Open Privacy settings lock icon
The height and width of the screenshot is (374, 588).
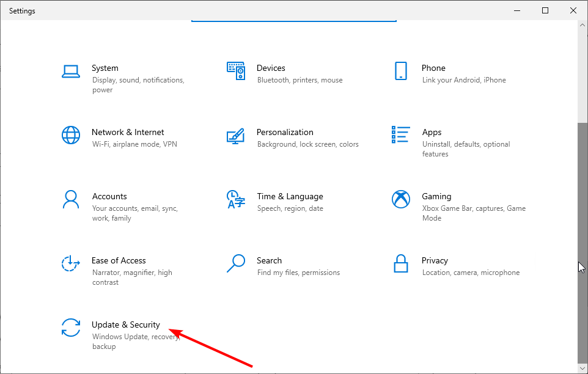(400, 263)
